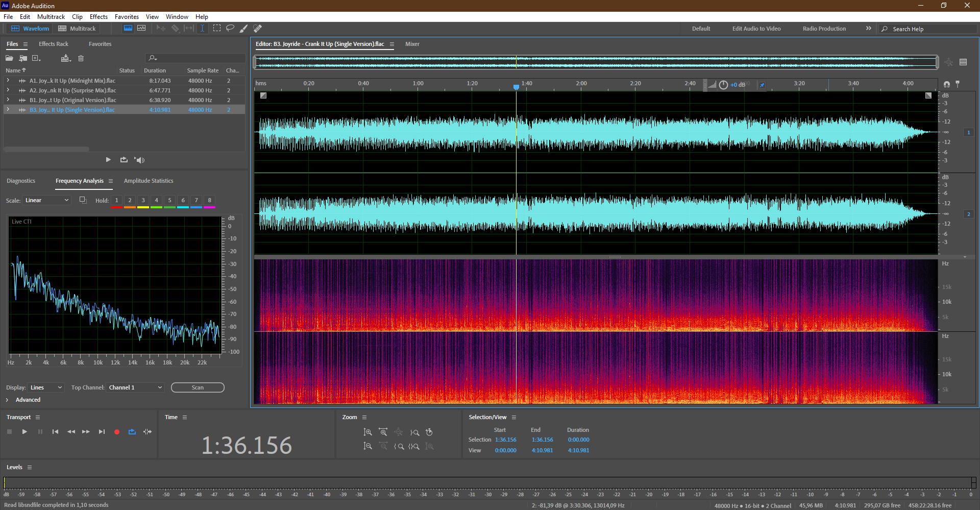This screenshot has height=510, width=980.
Task: Click Hold button 1
Action: click(116, 201)
